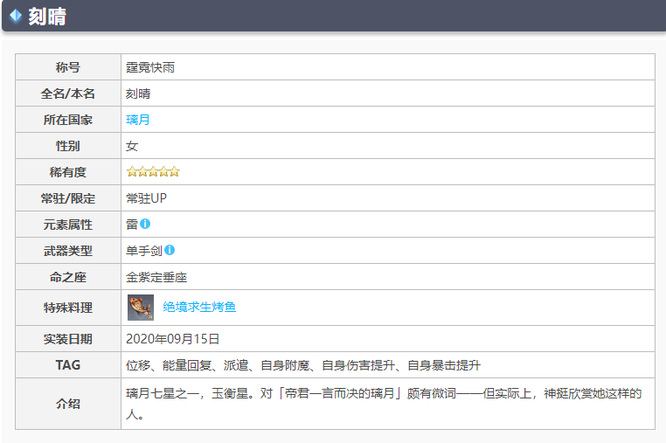Screen dimensions: 666x443
Task: Click the TAG row label
Action: click(x=68, y=365)
